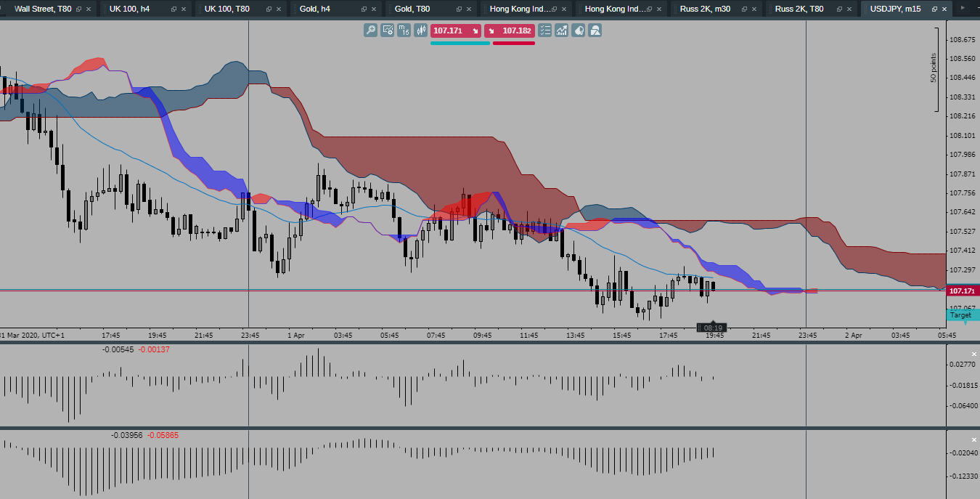Open the chart statistics icon
The height and width of the screenshot is (499, 980).
click(x=561, y=31)
